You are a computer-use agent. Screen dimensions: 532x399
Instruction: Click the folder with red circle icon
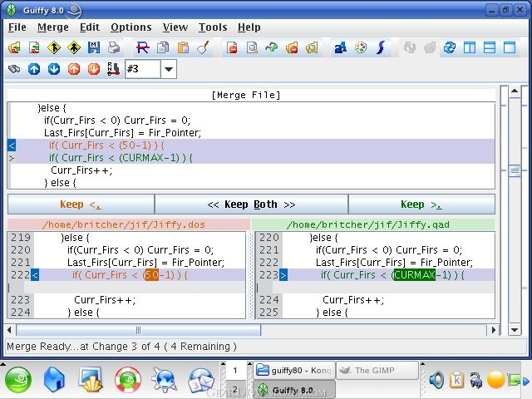point(292,47)
